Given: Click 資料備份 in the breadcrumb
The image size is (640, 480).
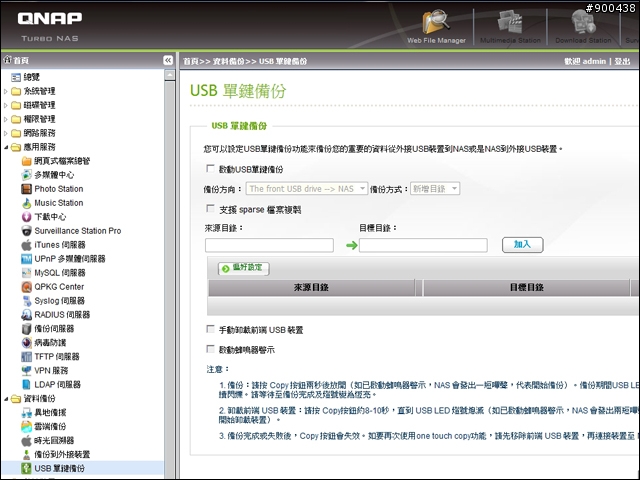Looking at the screenshot, I should [228, 61].
